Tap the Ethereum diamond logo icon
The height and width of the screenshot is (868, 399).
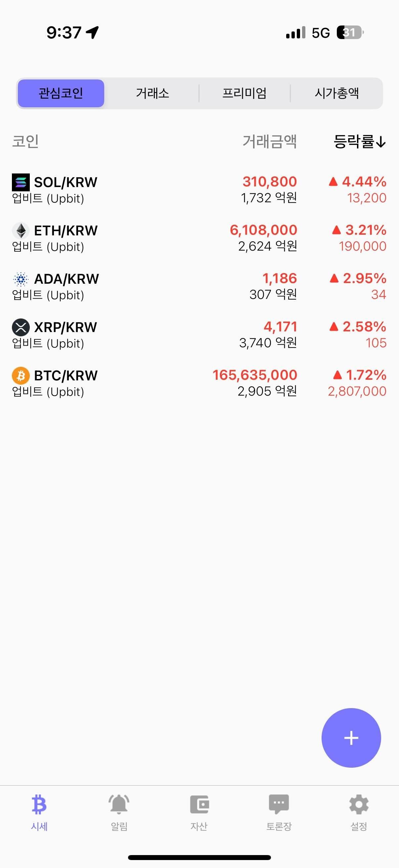[21, 231]
